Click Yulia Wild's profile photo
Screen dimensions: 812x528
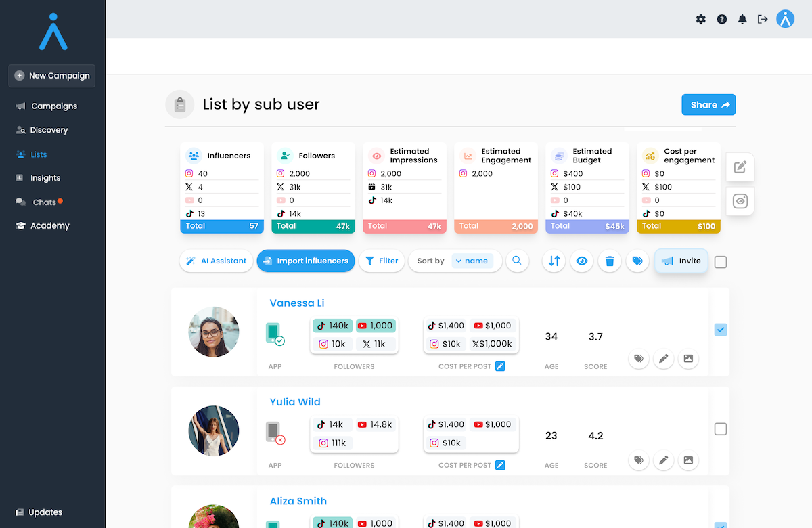tap(214, 431)
